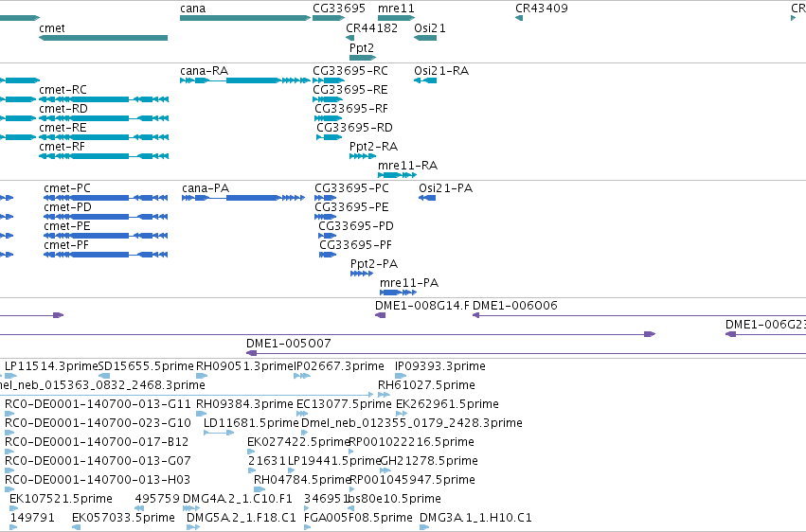Select transcript CG33695-RE glyph

pos(328,99)
